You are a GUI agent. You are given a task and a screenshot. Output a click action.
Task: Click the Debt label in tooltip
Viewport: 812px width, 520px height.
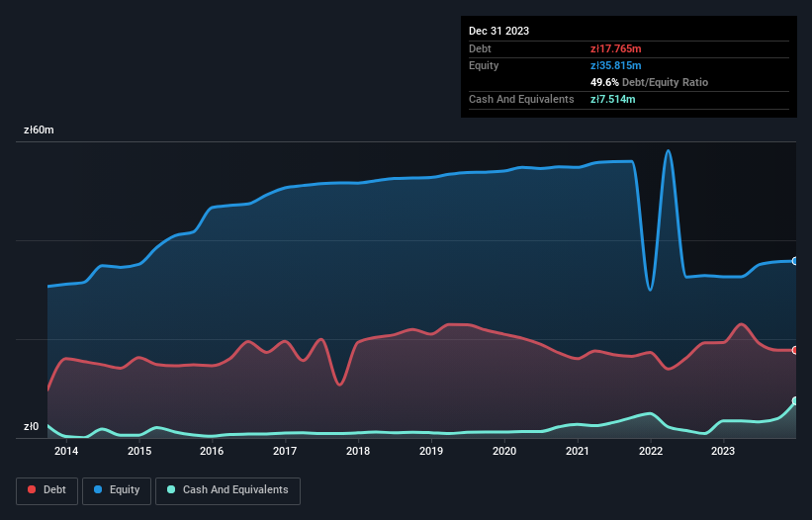pyautogui.click(x=480, y=48)
